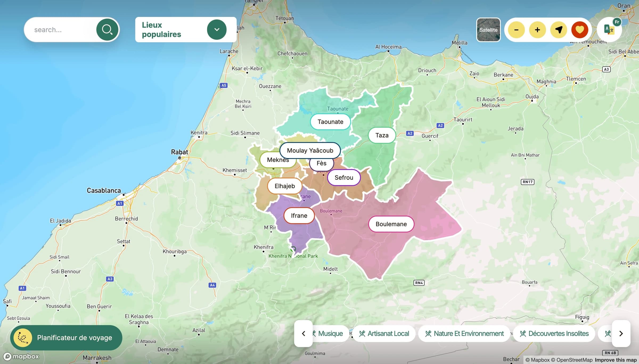Click the El Jadida town label
Image resolution: width=639 pixels, height=364 pixels.
(x=60, y=221)
